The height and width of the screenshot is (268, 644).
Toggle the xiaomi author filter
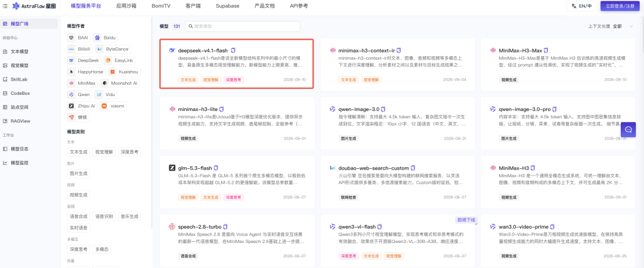coord(113,106)
